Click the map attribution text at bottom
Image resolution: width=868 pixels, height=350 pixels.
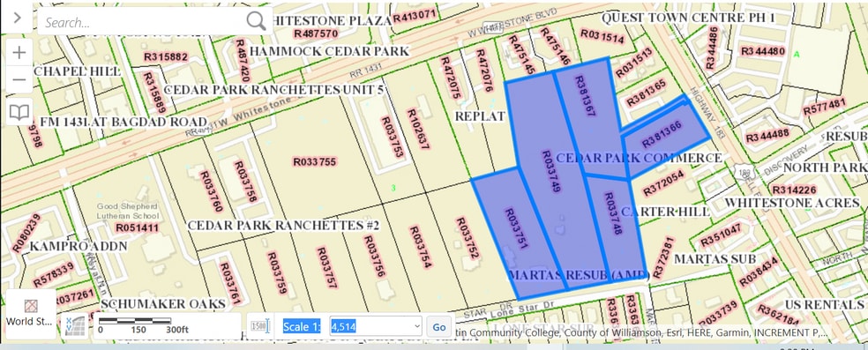(x=642, y=333)
